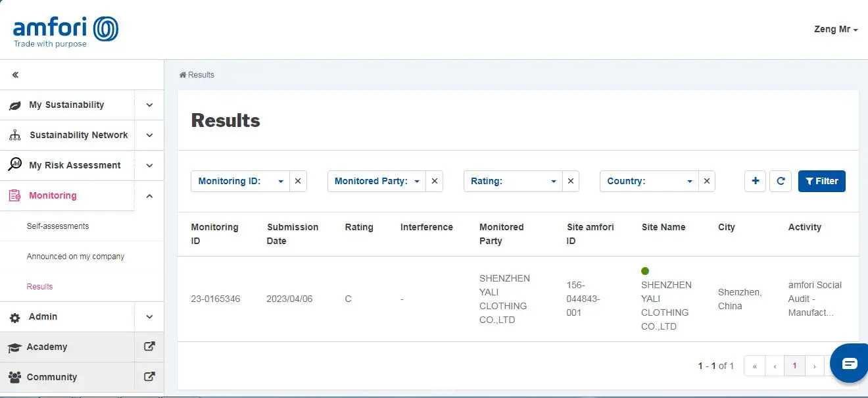868x398 pixels.
Task: Collapse the sidebar with double-chevron icon
Action: coord(15,75)
